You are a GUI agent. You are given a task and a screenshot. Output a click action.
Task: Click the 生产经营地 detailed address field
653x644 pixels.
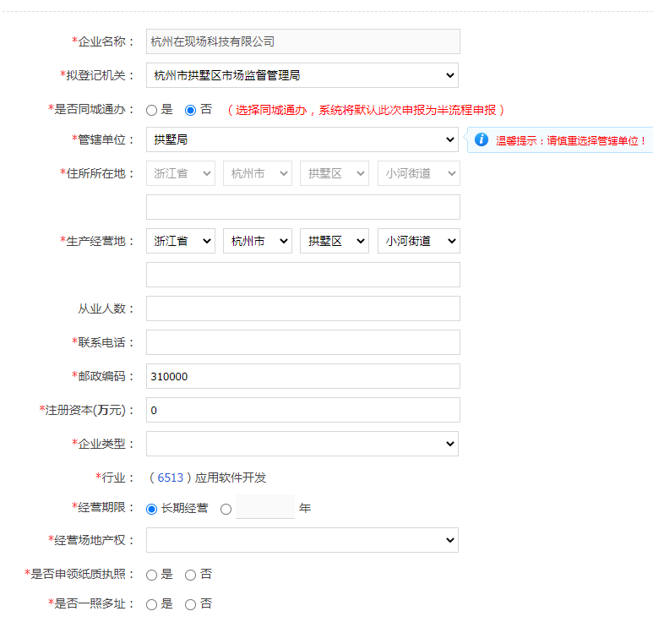coord(303,275)
